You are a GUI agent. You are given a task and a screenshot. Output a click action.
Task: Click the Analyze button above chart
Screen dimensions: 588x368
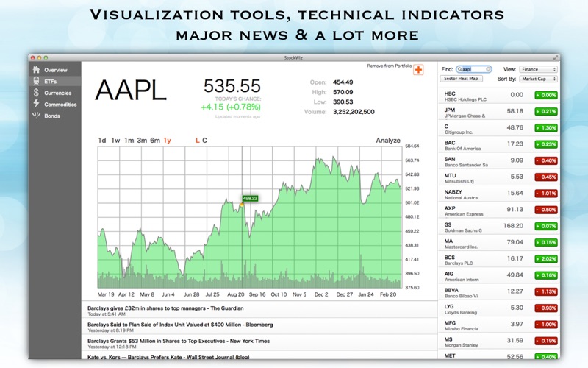(388, 141)
